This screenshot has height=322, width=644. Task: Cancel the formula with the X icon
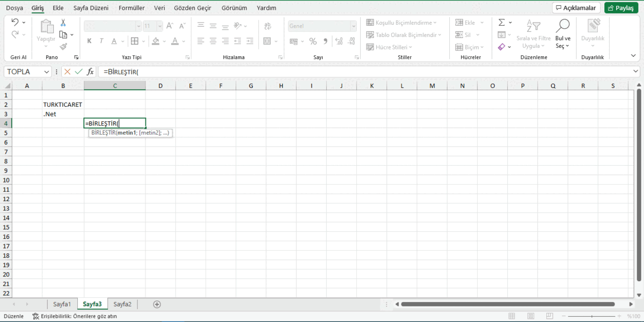(67, 71)
